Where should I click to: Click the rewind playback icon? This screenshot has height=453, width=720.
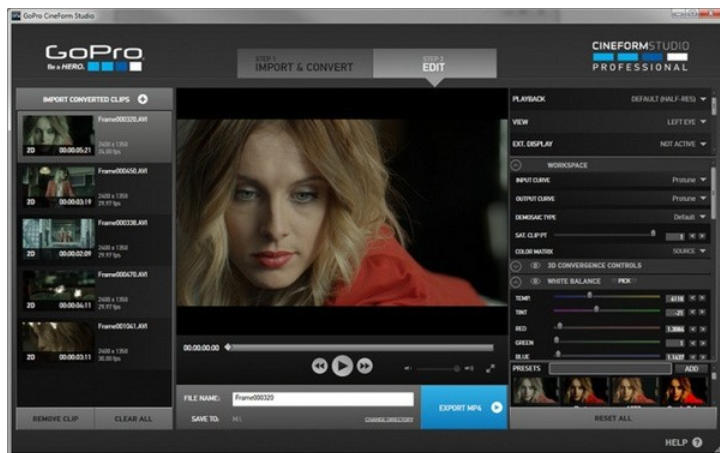pyautogui.click(x=319, y=366)
